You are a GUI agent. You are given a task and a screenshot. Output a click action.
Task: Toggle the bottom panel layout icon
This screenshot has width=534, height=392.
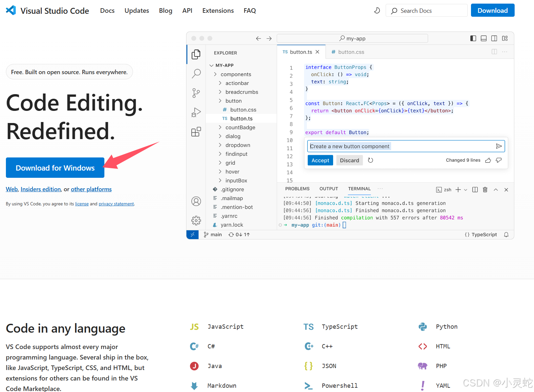tap(483, 38)
